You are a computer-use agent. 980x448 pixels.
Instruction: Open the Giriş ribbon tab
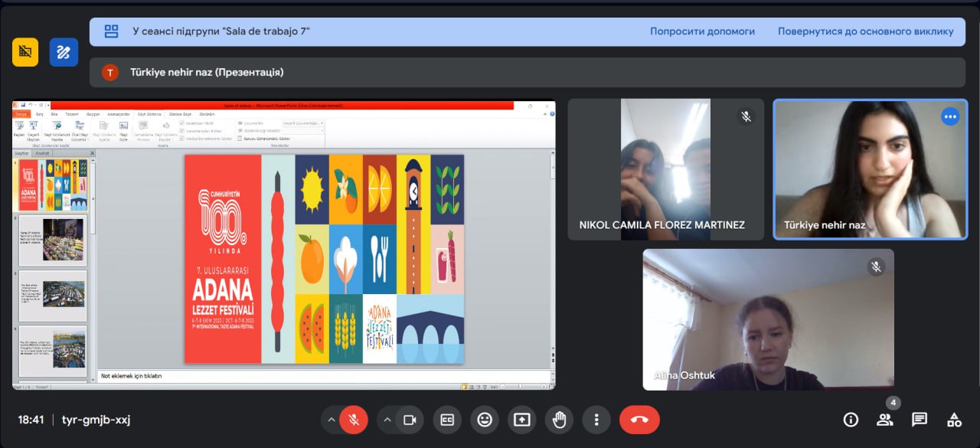pyautogui.click(x=40, y=114)
